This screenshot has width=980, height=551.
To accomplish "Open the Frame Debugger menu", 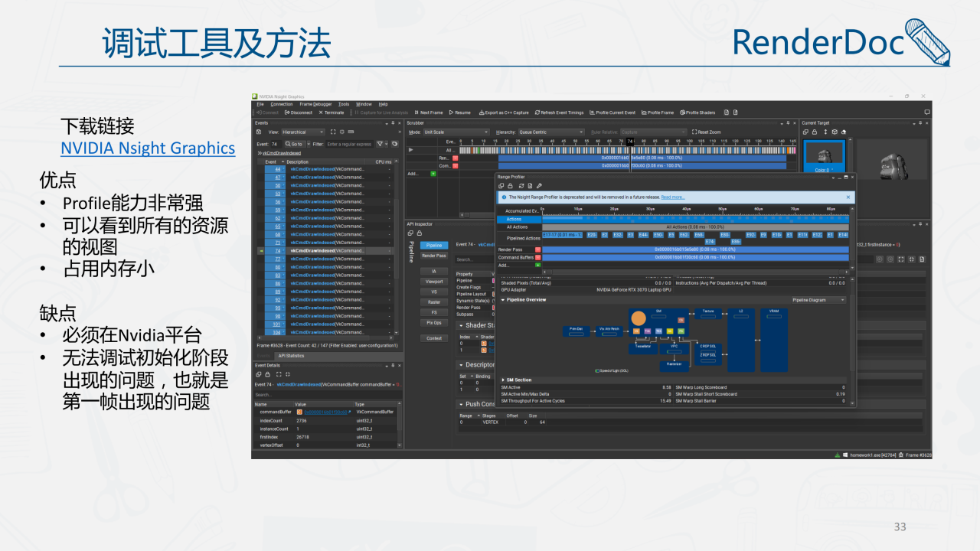I will 315,104.
